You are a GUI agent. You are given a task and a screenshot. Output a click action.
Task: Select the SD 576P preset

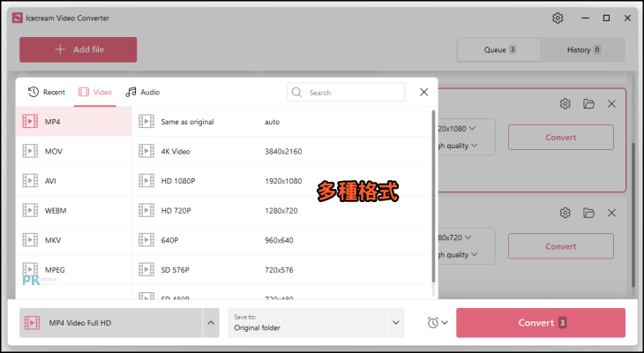(x=281, y=269)
